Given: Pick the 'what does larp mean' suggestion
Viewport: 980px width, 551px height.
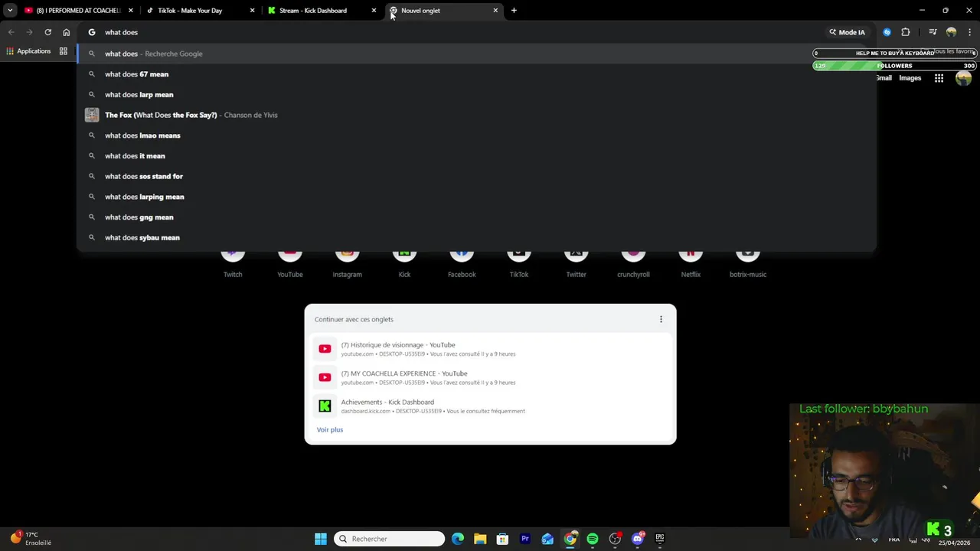Looking at the screenshot, I should pyautogui.click(x=476, y=95).
